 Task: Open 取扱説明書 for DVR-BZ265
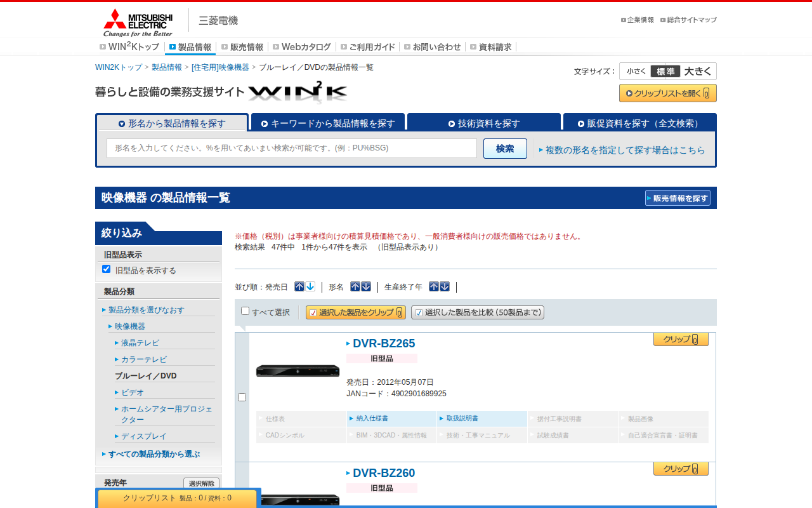pos(482,418)
